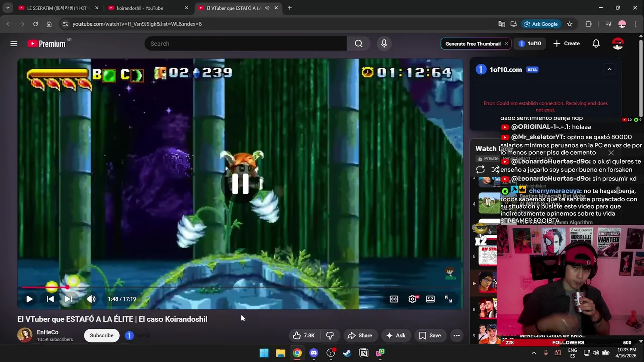
Task: Click the Ask button below video
Action: pos(395,335)
